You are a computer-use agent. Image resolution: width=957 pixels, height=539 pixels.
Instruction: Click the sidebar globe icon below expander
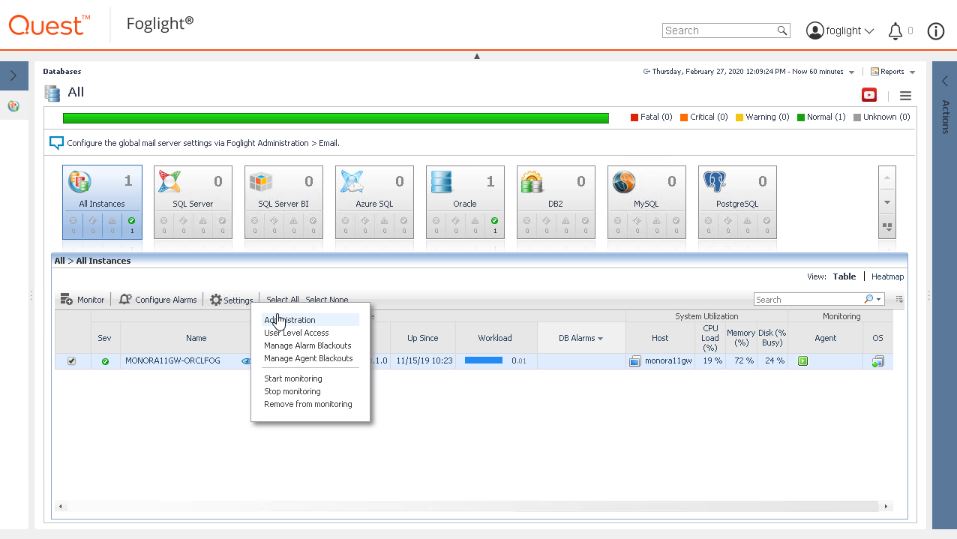coord(13,106)
